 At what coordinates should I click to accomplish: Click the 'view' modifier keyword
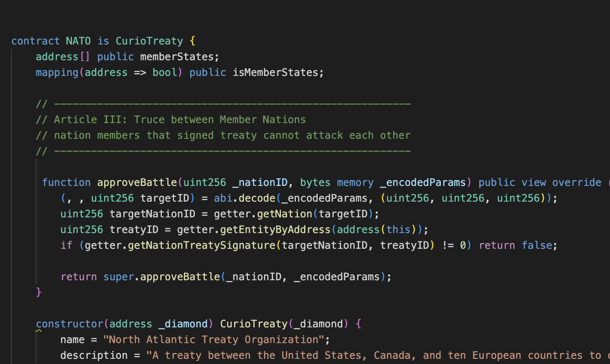click(x=534, y=182)
